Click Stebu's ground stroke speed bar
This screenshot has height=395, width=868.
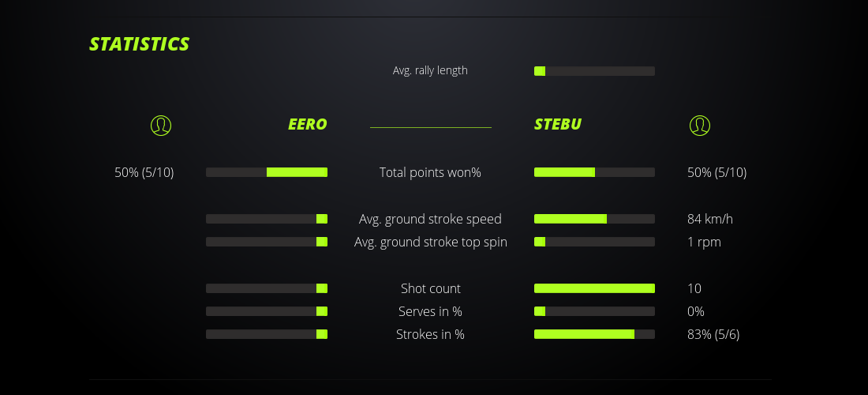point(594,219)
